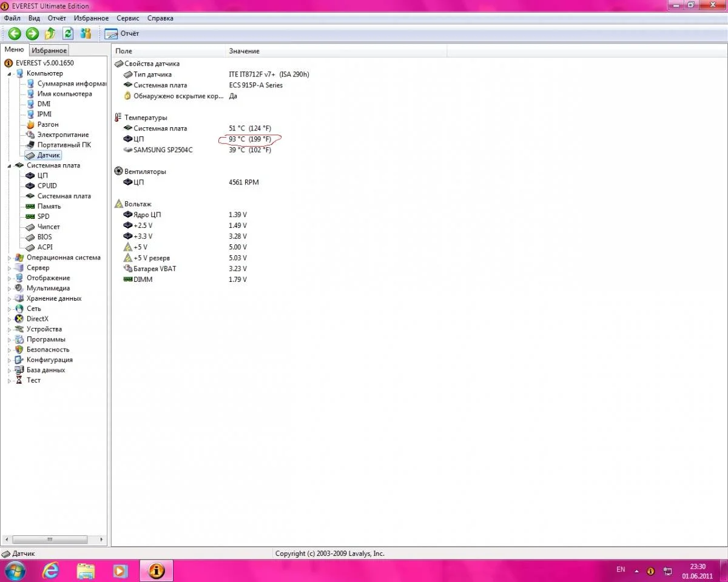The height and width of the screenshot is (582, 728).
Task: Click the green Back arrow toolbar icon
Action: point(15,33)
